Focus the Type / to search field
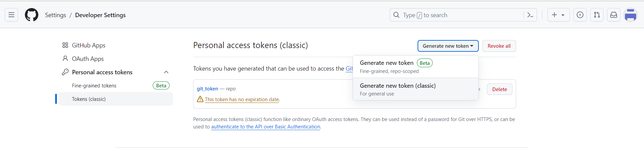The width and height of the screenshot is (644, 158). click(458, 15)
